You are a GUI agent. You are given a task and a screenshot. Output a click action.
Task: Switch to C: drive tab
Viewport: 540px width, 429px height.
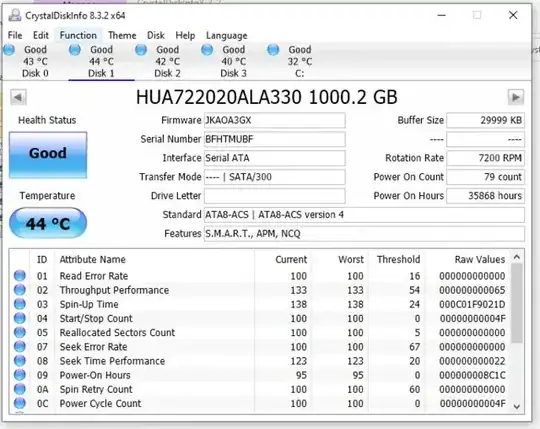(x=300, y=61)
